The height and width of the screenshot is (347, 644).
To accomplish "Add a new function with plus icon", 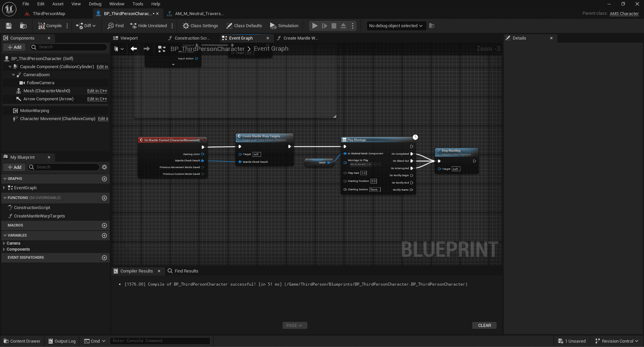I will point(104,198).
